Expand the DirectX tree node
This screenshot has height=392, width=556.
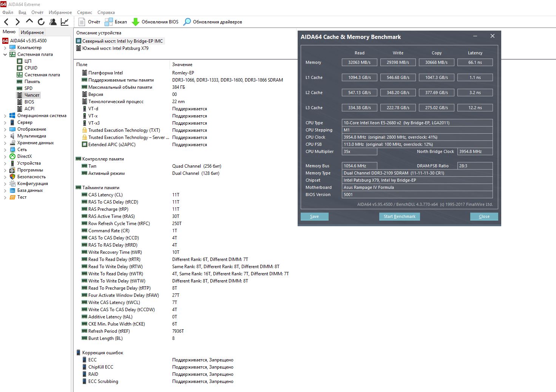[x=5, y=156]
